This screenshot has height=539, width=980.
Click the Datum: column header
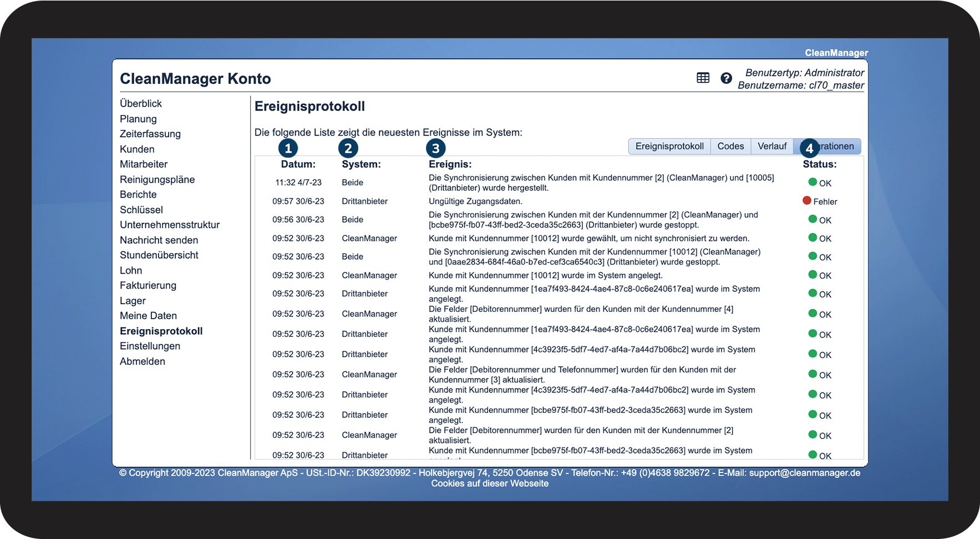(x=298, y=164)
